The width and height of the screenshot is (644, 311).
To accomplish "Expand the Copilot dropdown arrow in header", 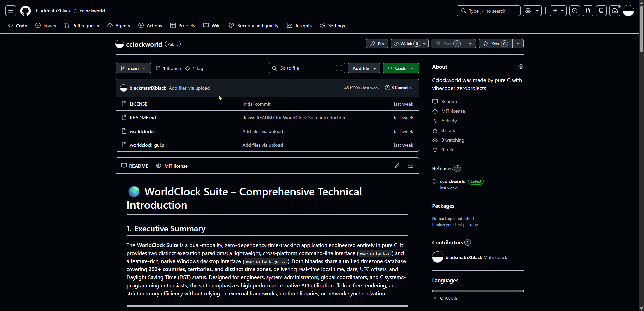I will click(537, 11).
